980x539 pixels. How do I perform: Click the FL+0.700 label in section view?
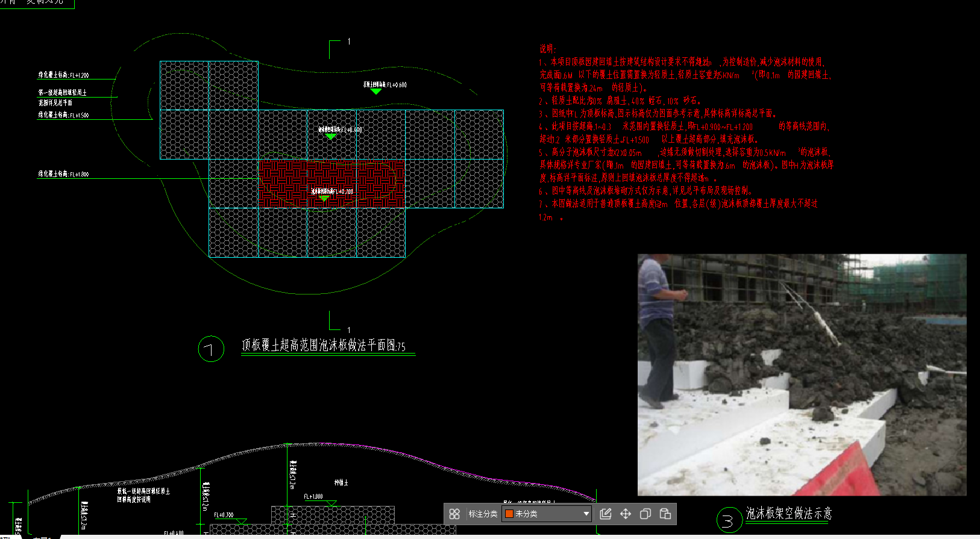224,515
